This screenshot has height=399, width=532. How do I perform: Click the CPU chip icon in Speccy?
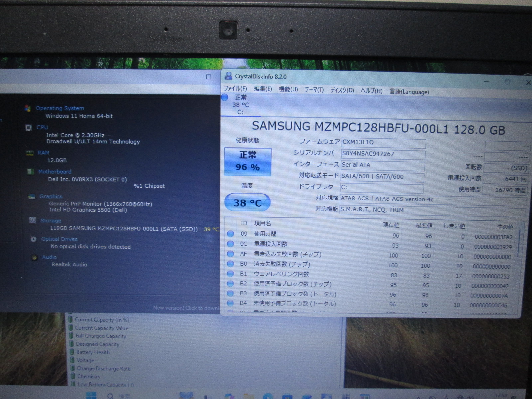pos(29,127)
